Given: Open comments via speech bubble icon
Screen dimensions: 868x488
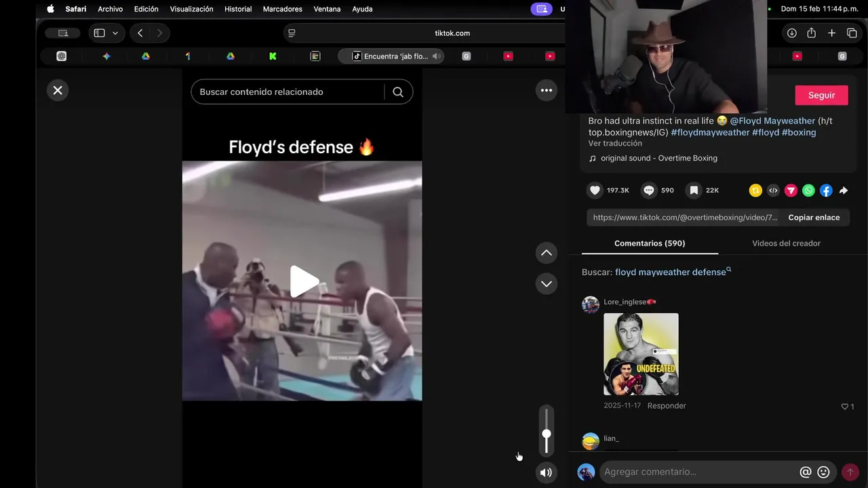Looking at the screenshot, I should coord(649,190).
